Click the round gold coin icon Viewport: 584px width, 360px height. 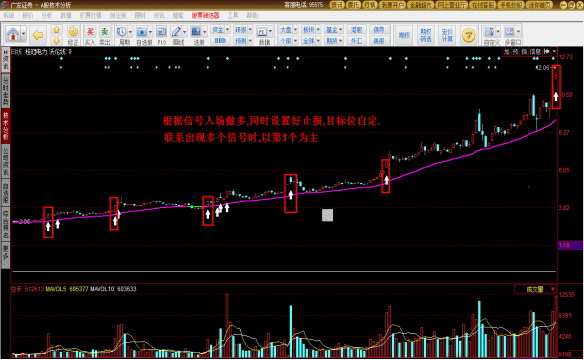click(469, 35)
